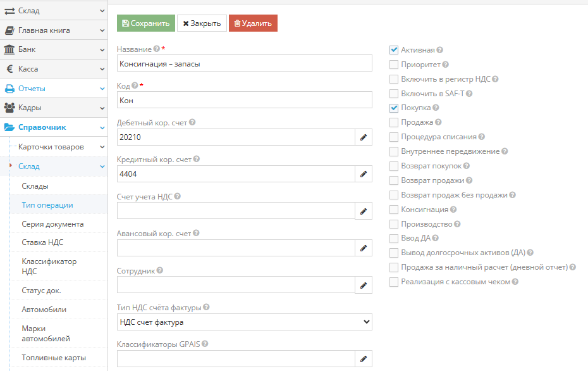Tick the Включить в регистр НДС checkbox
The height and width of the screenshot is (371, 588).
[x=395, y=79]
